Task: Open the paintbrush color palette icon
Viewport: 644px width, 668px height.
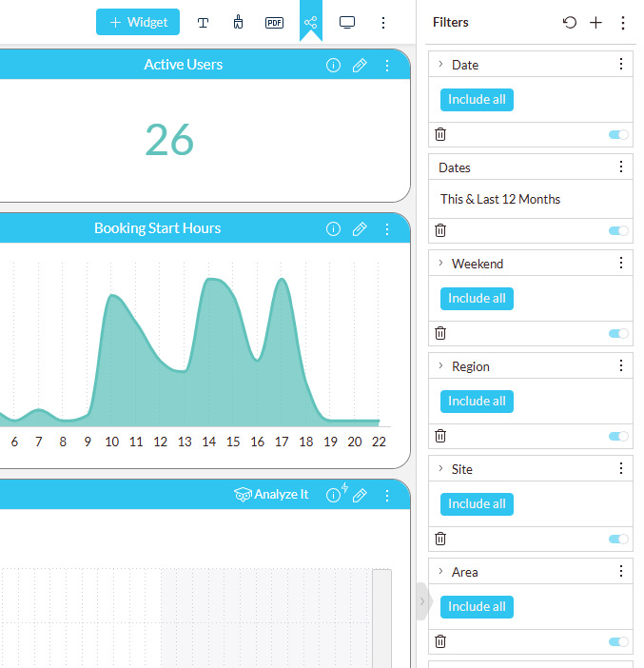Action: point(238,22)
